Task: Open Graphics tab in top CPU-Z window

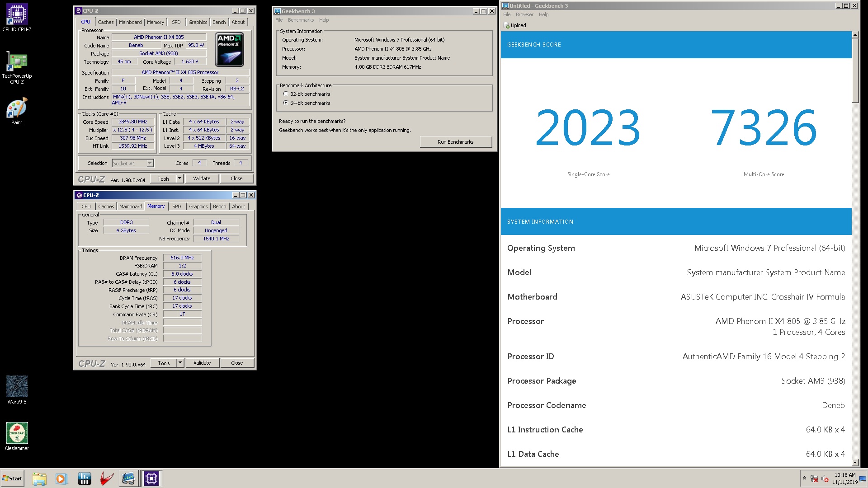Action: 198,22
